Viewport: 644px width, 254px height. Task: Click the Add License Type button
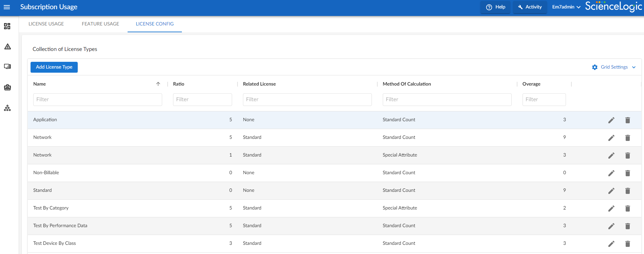coord(54,67)
